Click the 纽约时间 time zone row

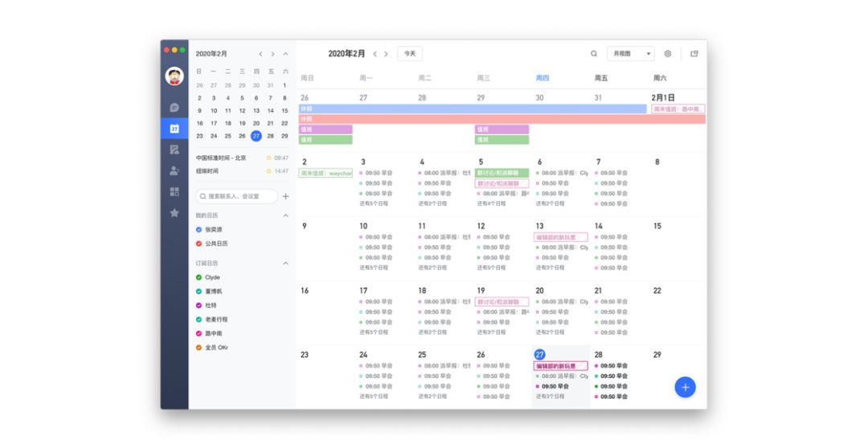pyautogui.click(x=242, y=171)
